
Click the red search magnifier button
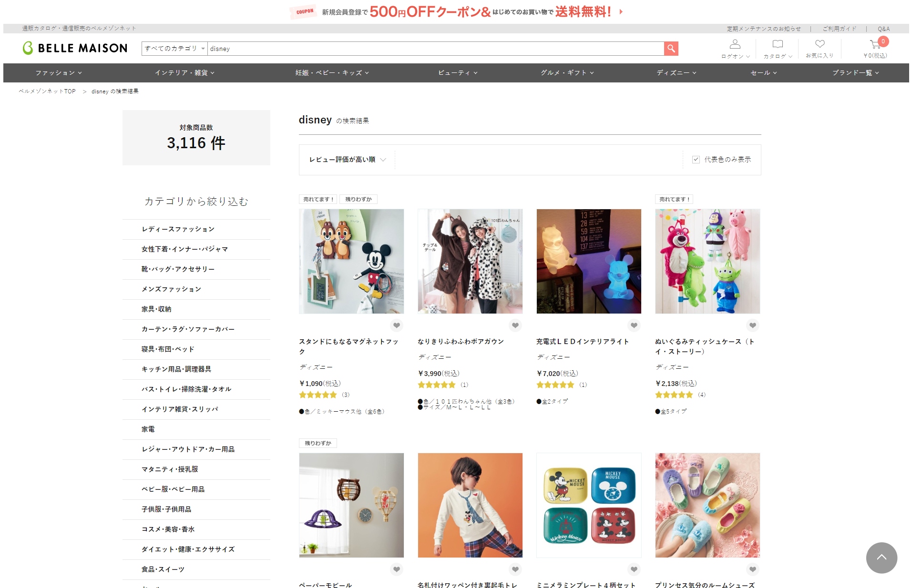tap(671, 49)
